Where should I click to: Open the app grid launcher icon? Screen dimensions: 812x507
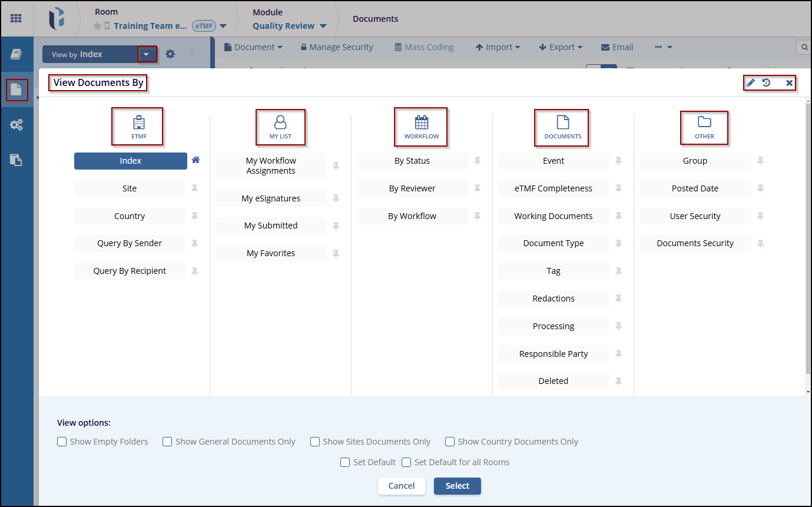click(16, 18)
